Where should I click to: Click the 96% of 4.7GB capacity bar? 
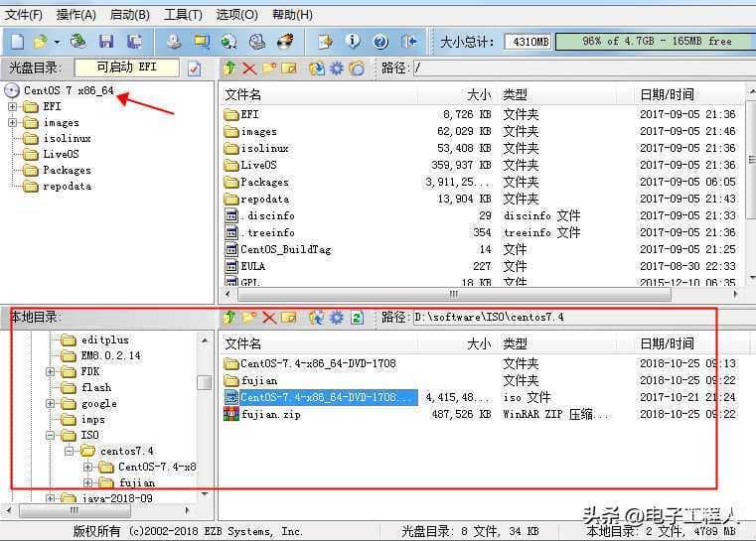tap(656, 42)
